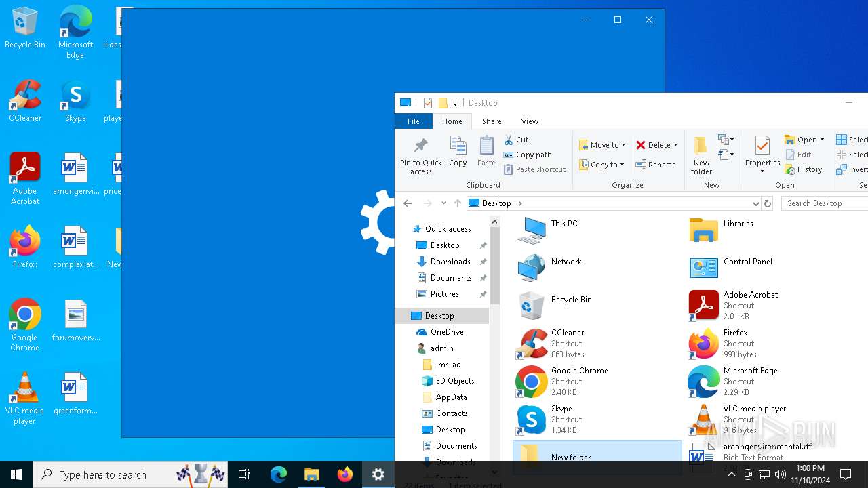Image resolution: width=868 pixels, height=488 pixels.
Task: Click the Paste button in ribbon
Action: (x=486, y=151)
